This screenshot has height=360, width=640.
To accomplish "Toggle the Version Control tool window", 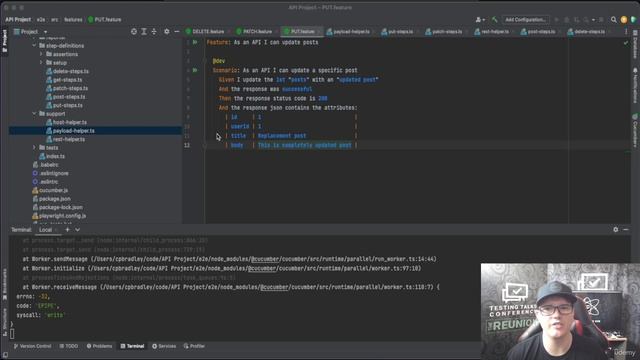I will 32,346.
